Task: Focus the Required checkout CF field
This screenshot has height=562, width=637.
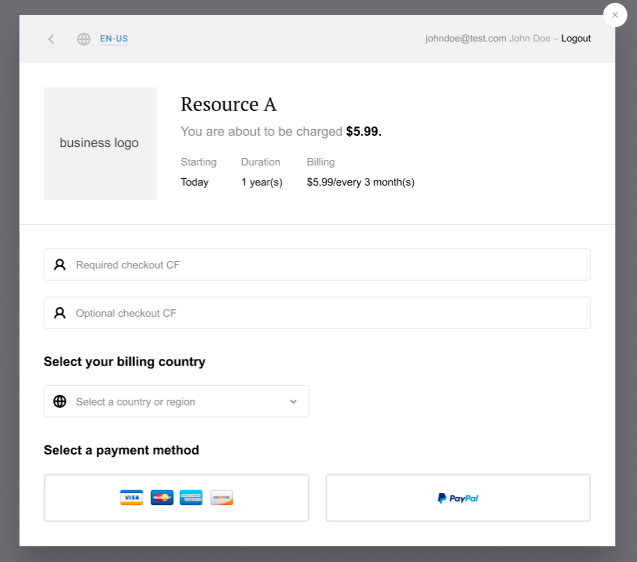Action: (317, 265)
